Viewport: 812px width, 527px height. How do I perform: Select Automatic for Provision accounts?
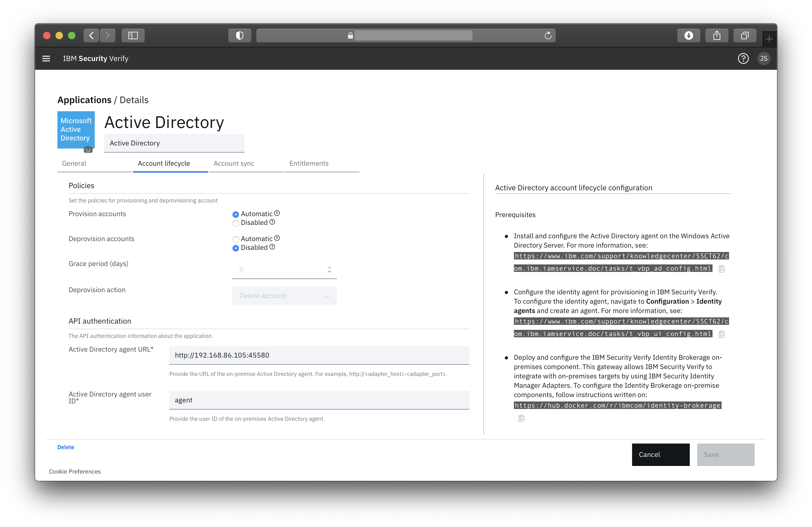235,214
